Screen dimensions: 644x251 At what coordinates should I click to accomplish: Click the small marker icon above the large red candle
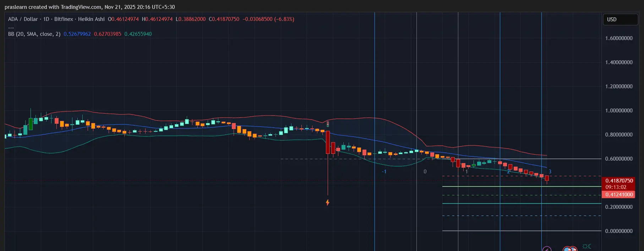(328, 124)
